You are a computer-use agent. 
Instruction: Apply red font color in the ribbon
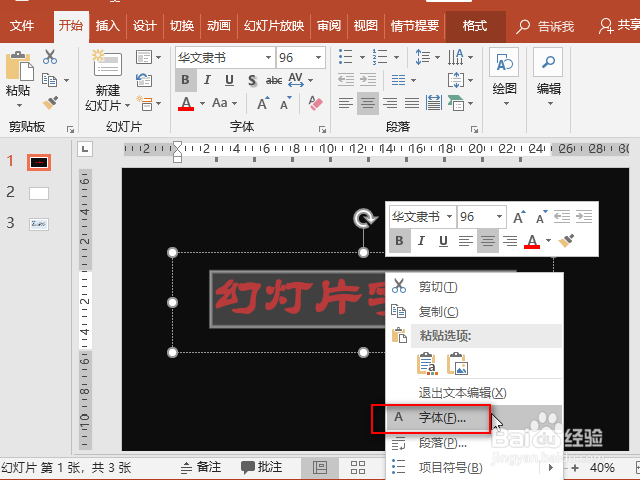pyautogui.click(x=186, y=103)
